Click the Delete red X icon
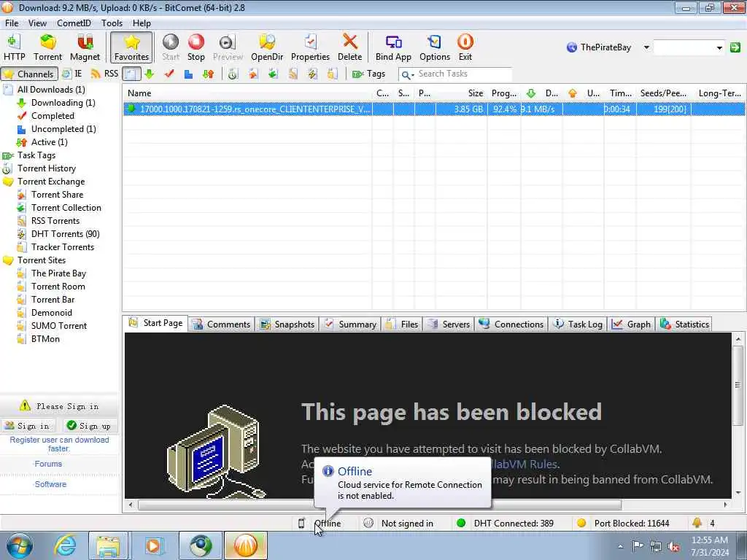747x560 pixels. coord(349,47)
